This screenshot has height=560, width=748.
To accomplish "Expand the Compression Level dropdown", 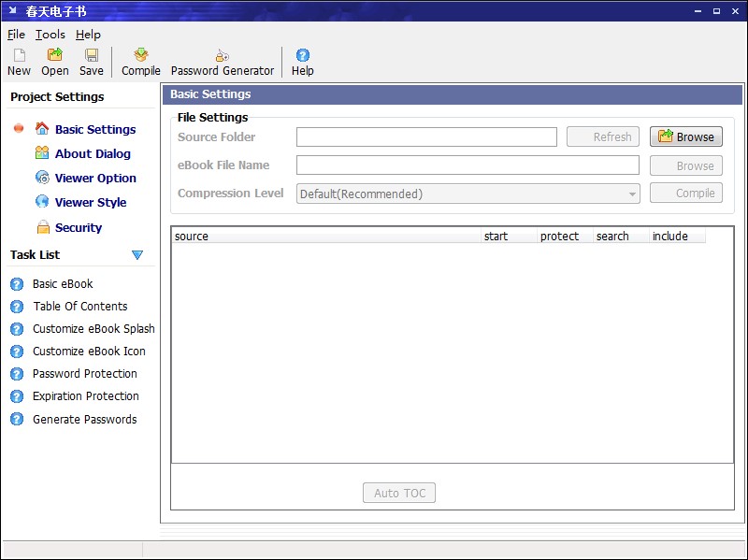I will click(633, 194).
